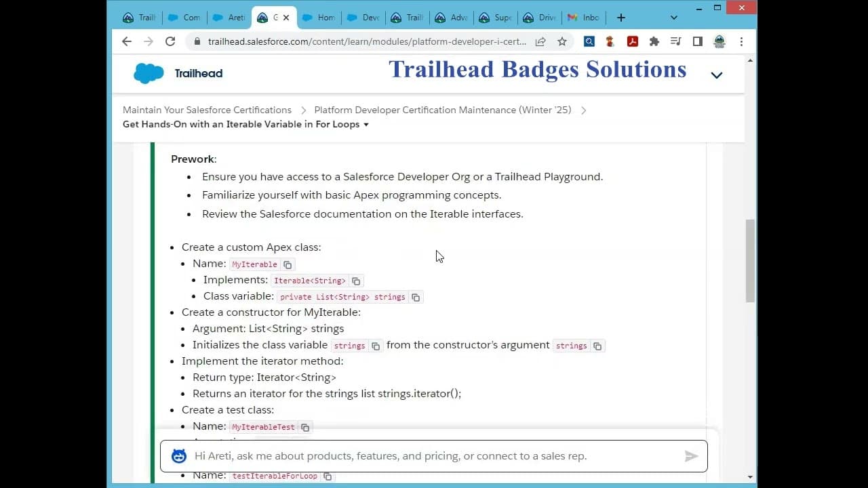Close the active browser tab

pyautogui.click(x=286, y=18)
